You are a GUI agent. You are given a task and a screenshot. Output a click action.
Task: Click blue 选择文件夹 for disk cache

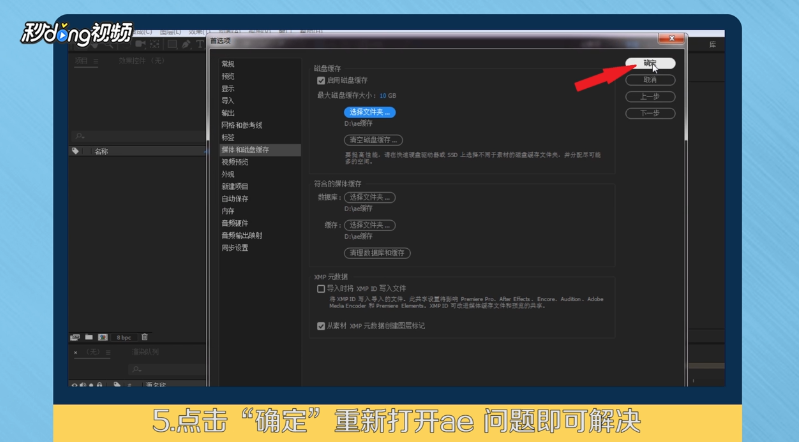point(370,112)
